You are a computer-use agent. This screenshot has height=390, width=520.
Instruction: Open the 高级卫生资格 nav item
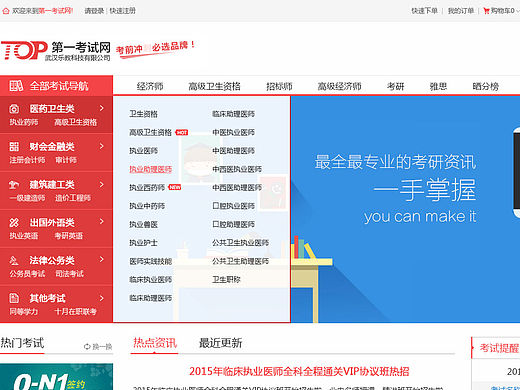(214, 87)
